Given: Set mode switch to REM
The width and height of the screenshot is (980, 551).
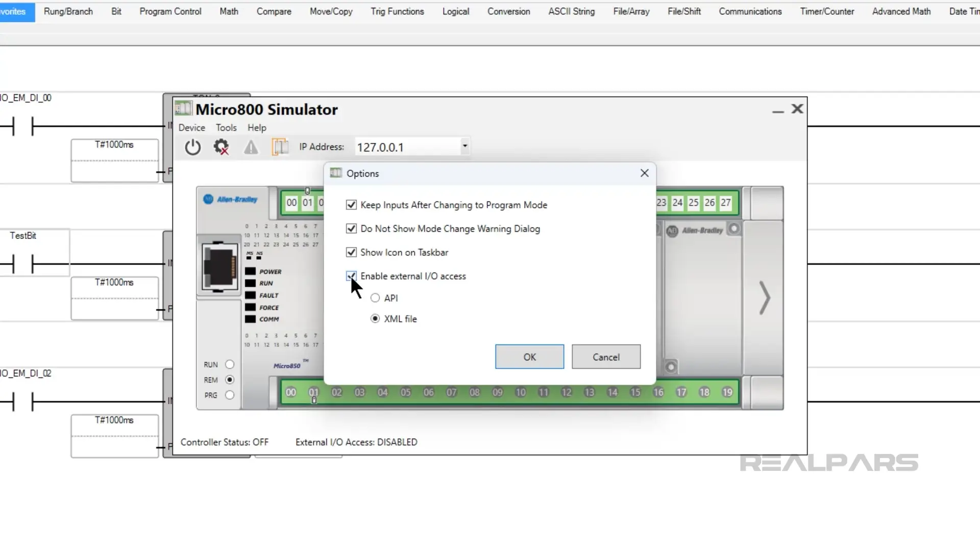Looking at the screenshot, I should 230,380.
